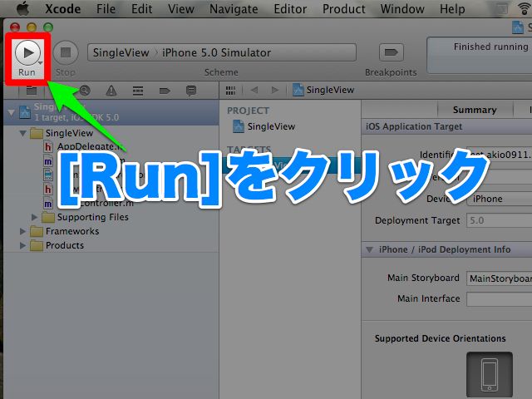Click the Finished running status display

coord(479,56)
